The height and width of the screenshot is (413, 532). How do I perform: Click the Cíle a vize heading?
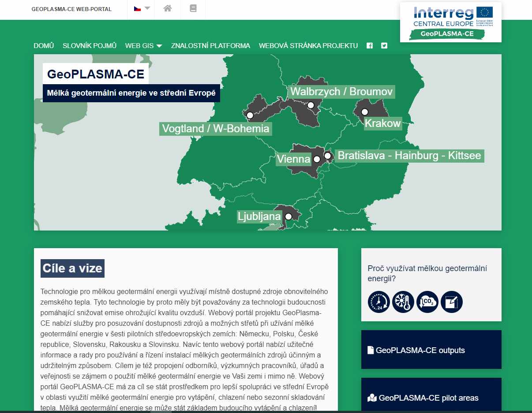pos(72,268)
